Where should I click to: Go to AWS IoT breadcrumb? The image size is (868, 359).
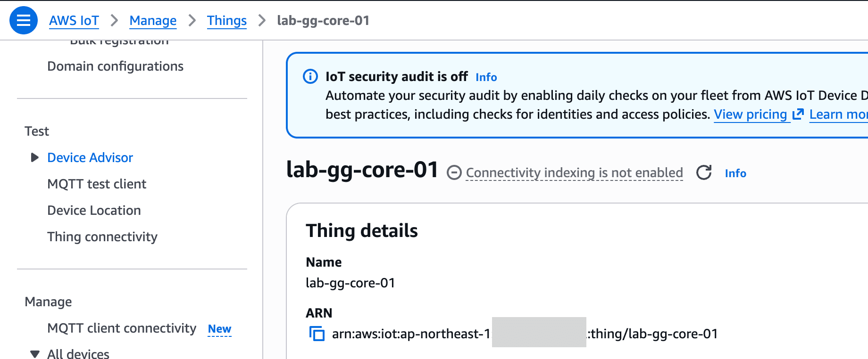click(74, 21)
